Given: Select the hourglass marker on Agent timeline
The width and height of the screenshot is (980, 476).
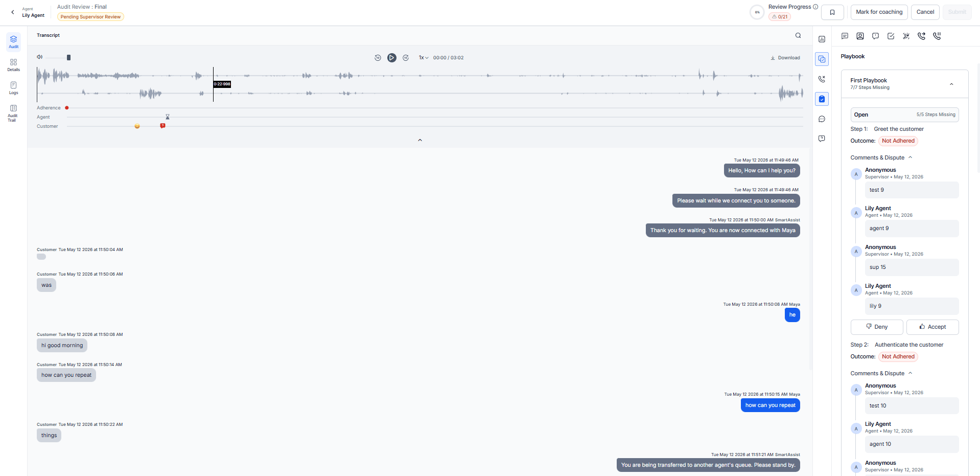Looking at the screenshot, I should click(x=167, y=117).
